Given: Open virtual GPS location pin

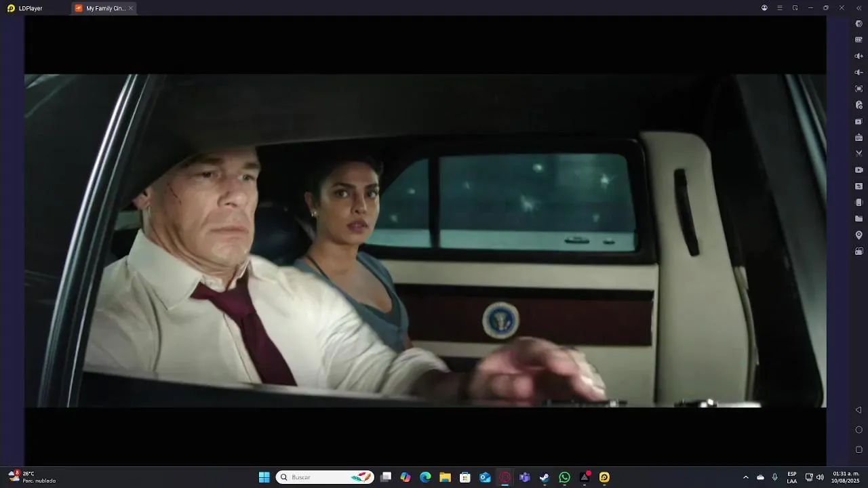Looking at the screenshot, I should pyautogui.click(x=859, y=235).
